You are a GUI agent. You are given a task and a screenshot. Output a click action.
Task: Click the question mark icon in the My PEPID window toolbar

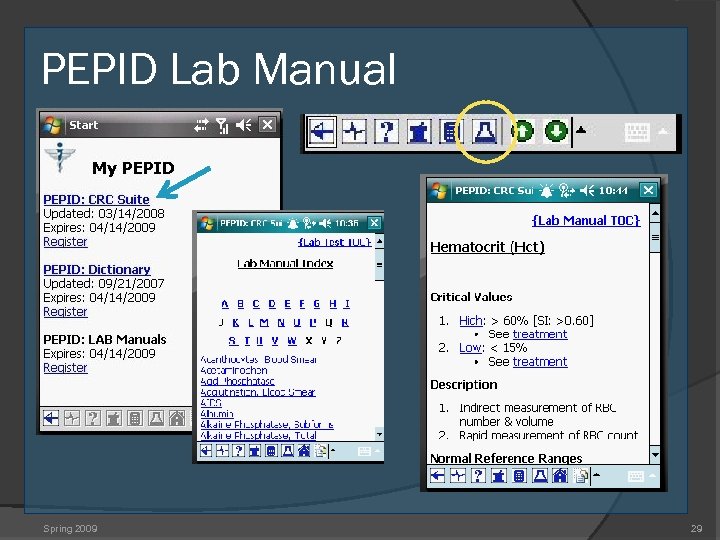(93, 418)
